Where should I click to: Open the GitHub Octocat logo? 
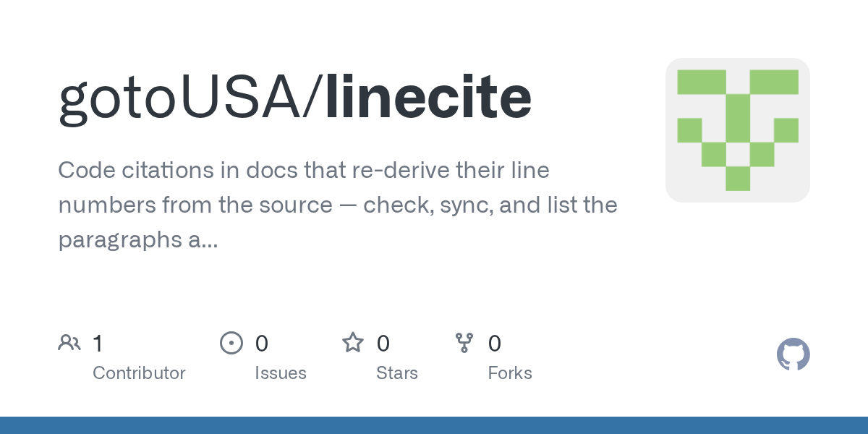click(793, 355)
